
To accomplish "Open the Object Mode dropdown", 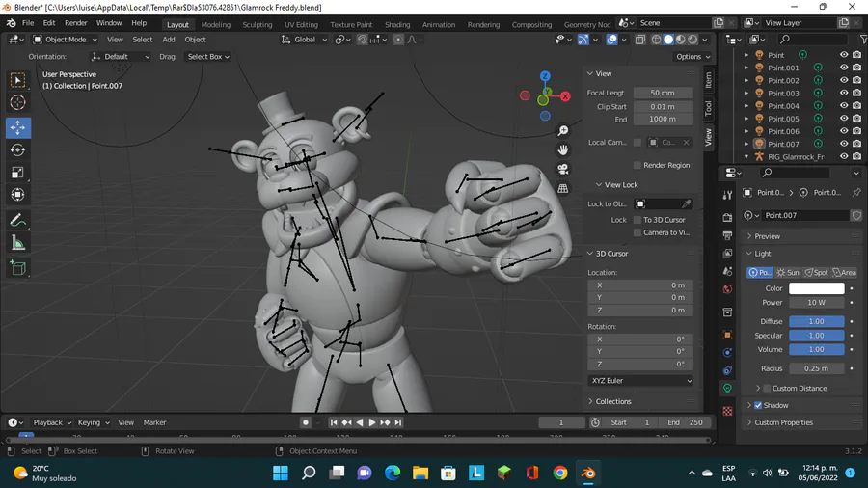I will (65, 40).
